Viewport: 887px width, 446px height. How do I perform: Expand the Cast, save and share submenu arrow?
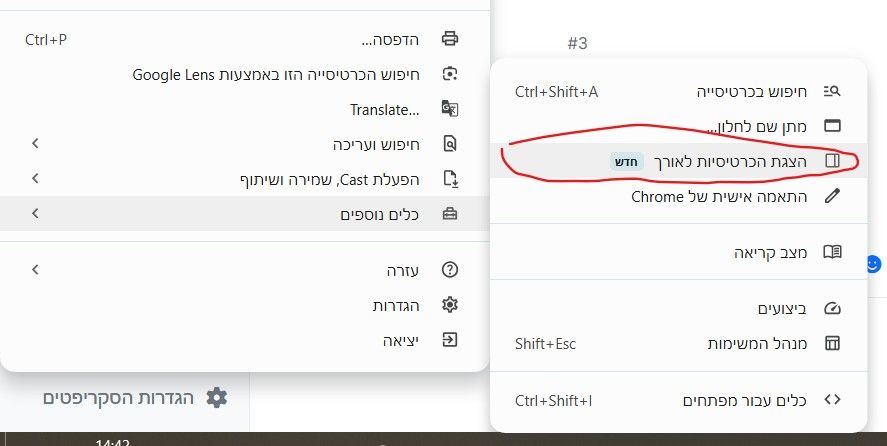(x=35, y=179)
